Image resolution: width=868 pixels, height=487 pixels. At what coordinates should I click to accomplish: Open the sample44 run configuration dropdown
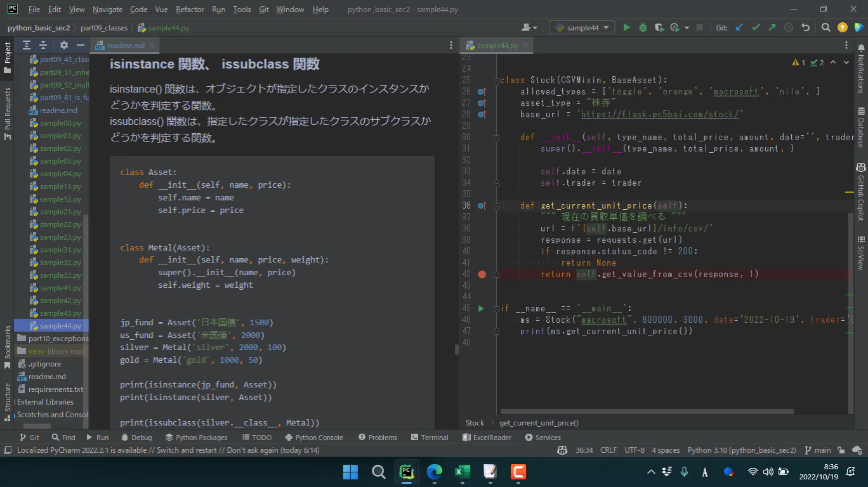pos(582,27)
